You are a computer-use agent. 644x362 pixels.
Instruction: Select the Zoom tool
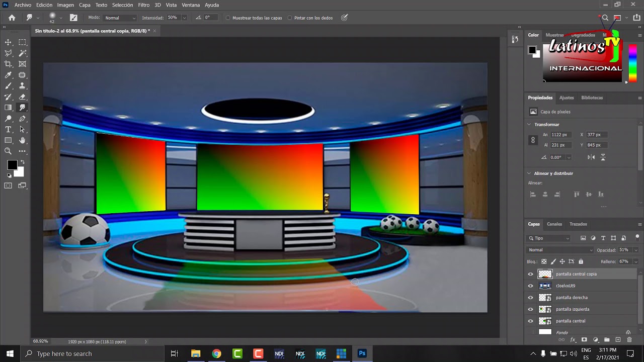pos(8,151)
